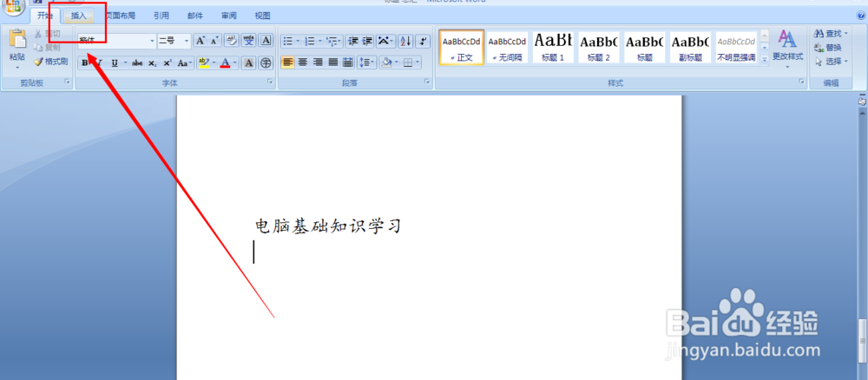The width and height of the screenshot is (868, 380).
Task: Open the Change Case Aa button
Action: point(185,63)
